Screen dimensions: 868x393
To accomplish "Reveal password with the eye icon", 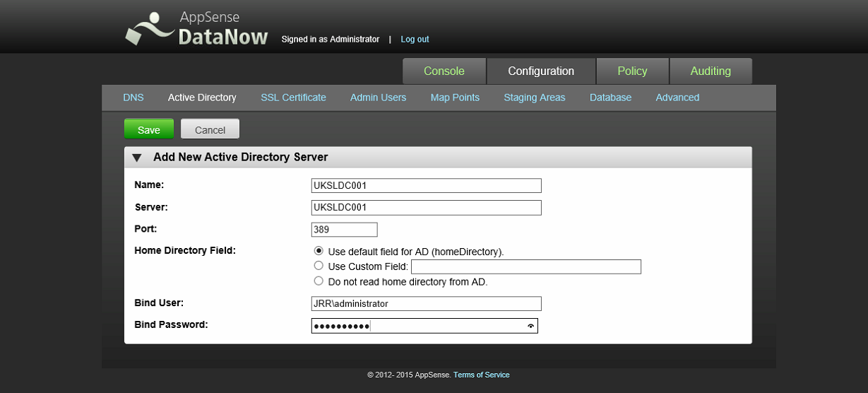I will (530, 326).
